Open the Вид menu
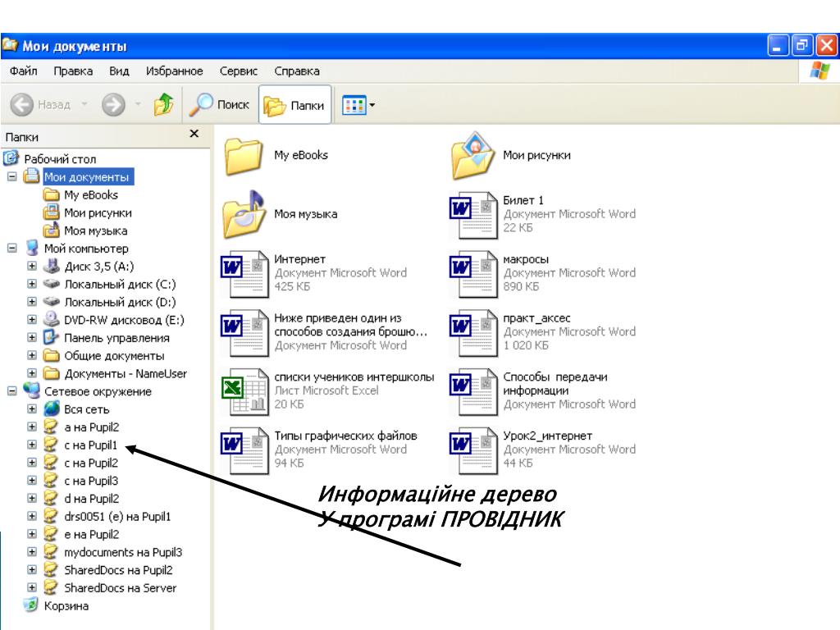Viewport: 840px width, 630px height. coord(119,71)
